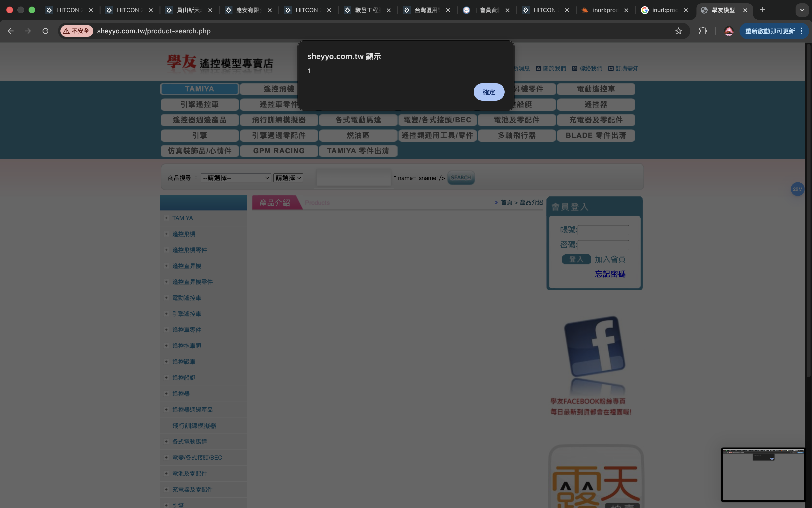
Task: Reload the page with the refresh icon
Action: [45, 31]
